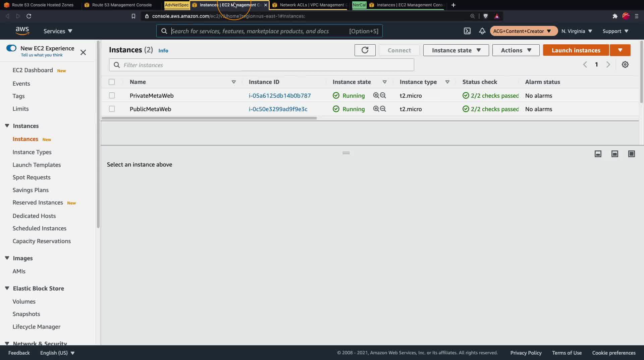Open the table preferences gear icon
The width and height of the screenshot is (644, 360).
(x=625, y=64)
